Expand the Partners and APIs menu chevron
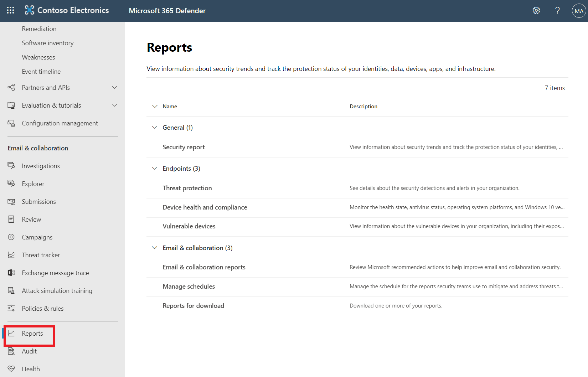Image resolution: width=588 pixels, height=377 pixels. 114,87
